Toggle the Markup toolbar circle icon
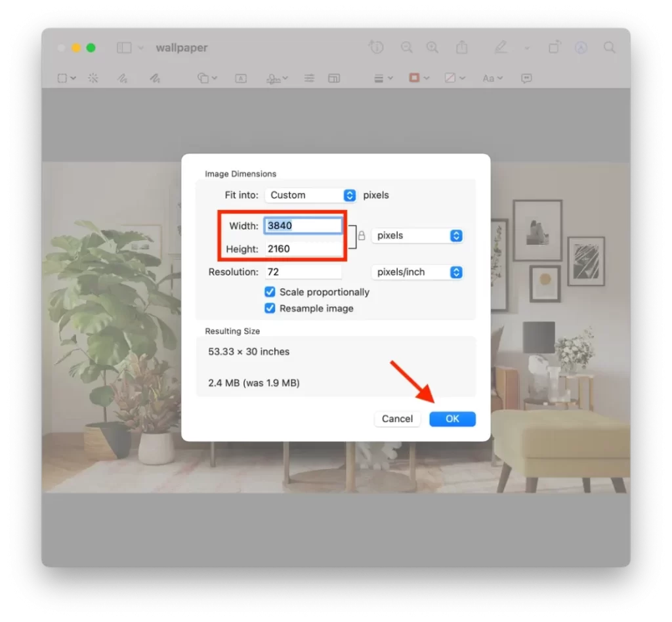This screenshot has height=622, width=672. tap(581, 47)
